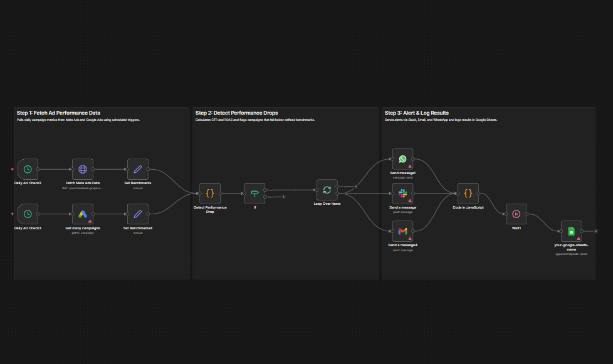Select the Code in JavaScript node
The height and width of the screenshot is (364, 613).
click(x=468, y=194)
